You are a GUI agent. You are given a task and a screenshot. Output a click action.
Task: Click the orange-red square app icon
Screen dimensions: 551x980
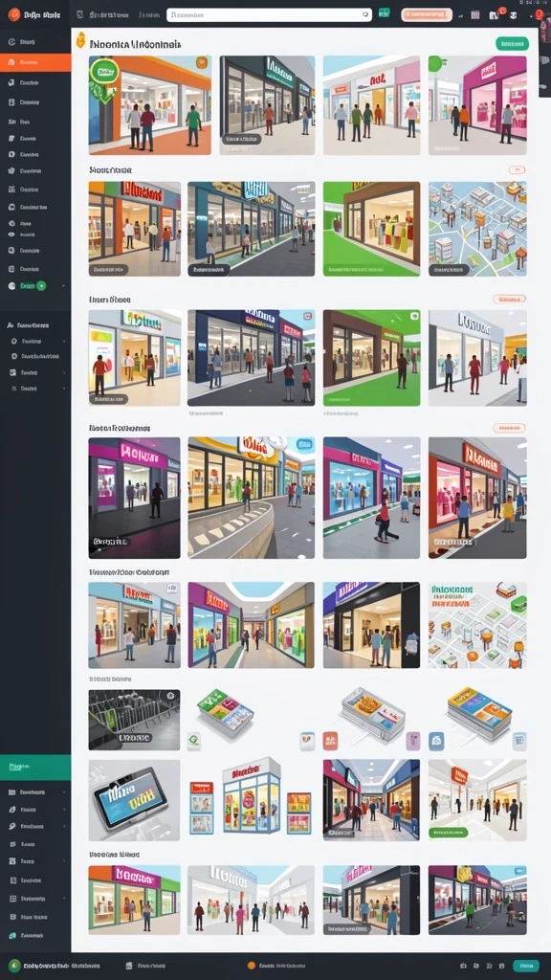[330, 741]
